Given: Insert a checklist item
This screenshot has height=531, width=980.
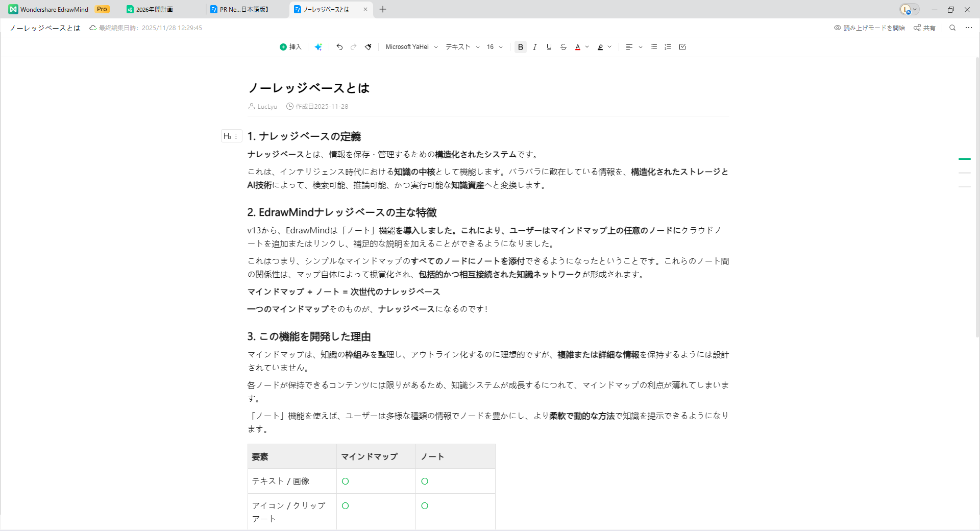Looking at the screenshot, I should [682, 46].
